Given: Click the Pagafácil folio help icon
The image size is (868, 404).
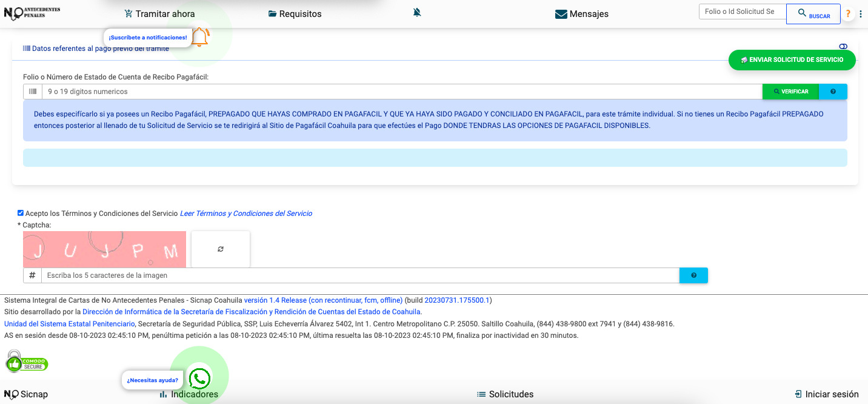Looking at the screenshot, I should (x=833, y=92).
